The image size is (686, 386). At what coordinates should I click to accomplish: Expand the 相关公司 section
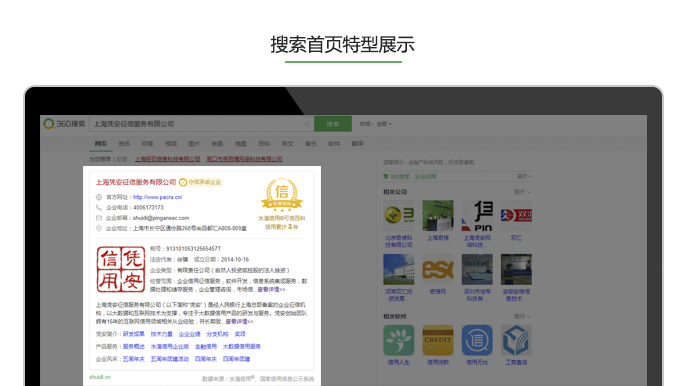tap(522, 192)
